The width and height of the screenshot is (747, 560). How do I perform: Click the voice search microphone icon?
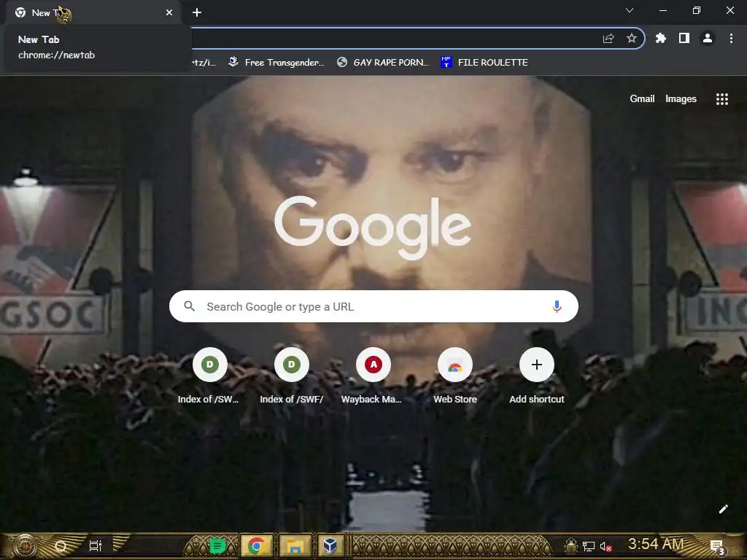pos(557,306)
